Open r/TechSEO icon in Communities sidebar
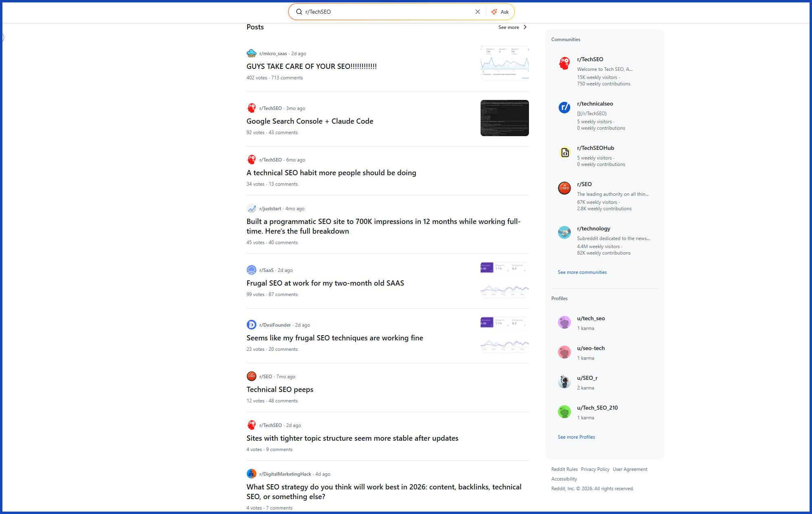Image resolution: width=812 pixels, height=514 pixels. (564, 63)
